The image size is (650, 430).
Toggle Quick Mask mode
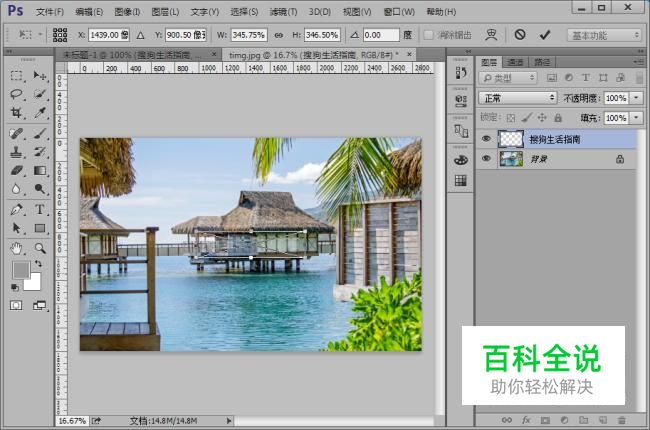[16, 306]
